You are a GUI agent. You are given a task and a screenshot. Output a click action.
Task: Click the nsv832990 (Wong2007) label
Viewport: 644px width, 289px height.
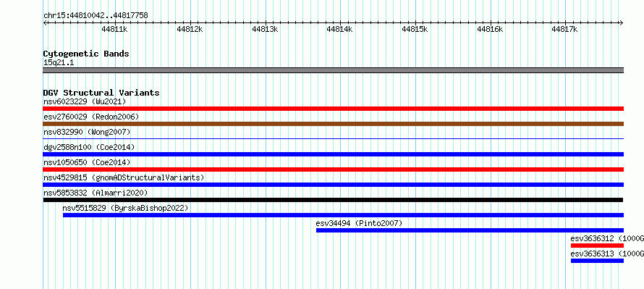tap(87, 132)
